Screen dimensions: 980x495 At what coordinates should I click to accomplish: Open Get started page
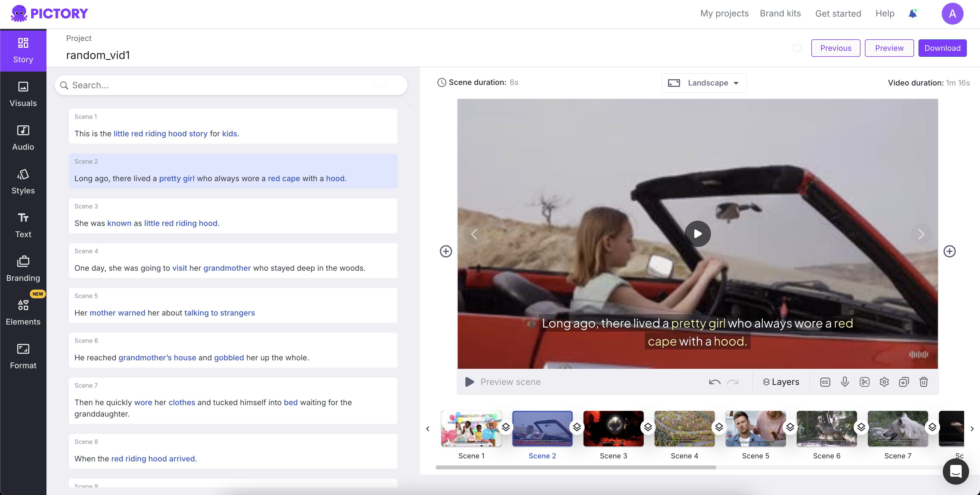point(838,14)
